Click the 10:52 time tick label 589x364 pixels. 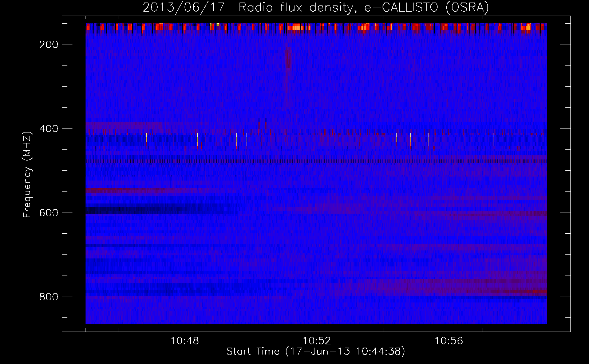[317, 341]
